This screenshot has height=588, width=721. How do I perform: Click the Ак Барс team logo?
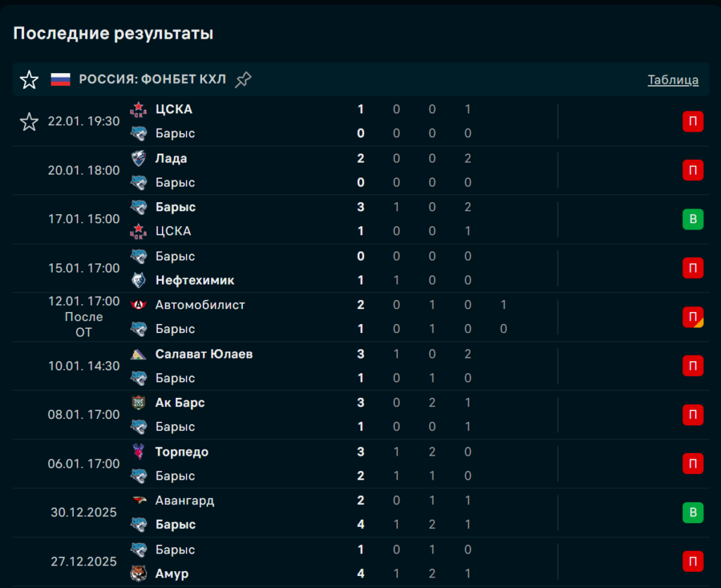pyautogui.click(x=139, y=403)
